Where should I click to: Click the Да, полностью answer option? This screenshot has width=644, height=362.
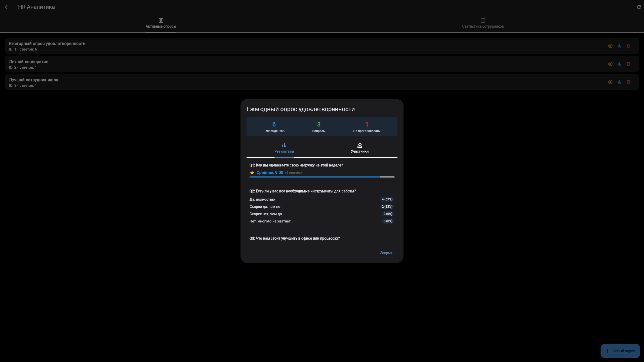tap(262, 199)
